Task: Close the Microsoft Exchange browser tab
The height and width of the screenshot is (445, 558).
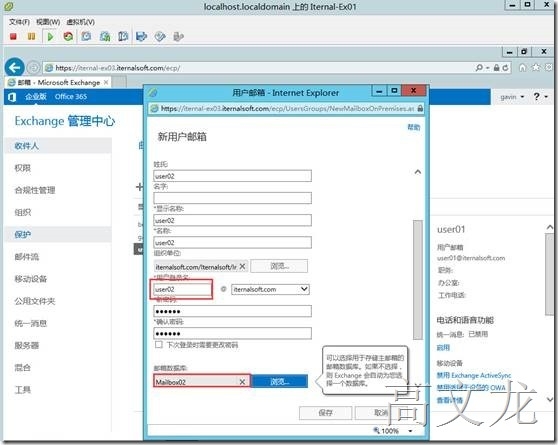Action: click(x=106, y=83)
